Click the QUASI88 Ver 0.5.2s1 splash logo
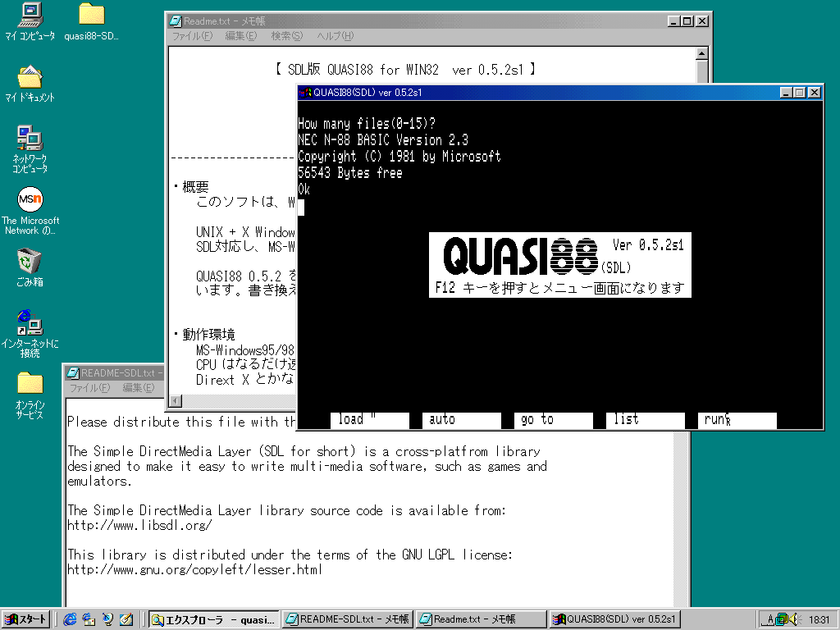This screenshot has width=840, height=630. pos(559,265)
